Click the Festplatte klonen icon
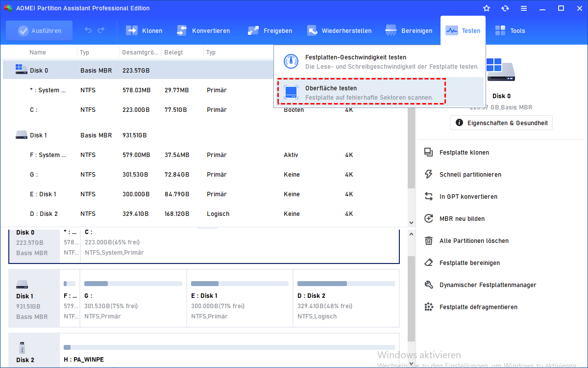The width and height of the screenshot is (588, 368). click(x=429, y=153)
